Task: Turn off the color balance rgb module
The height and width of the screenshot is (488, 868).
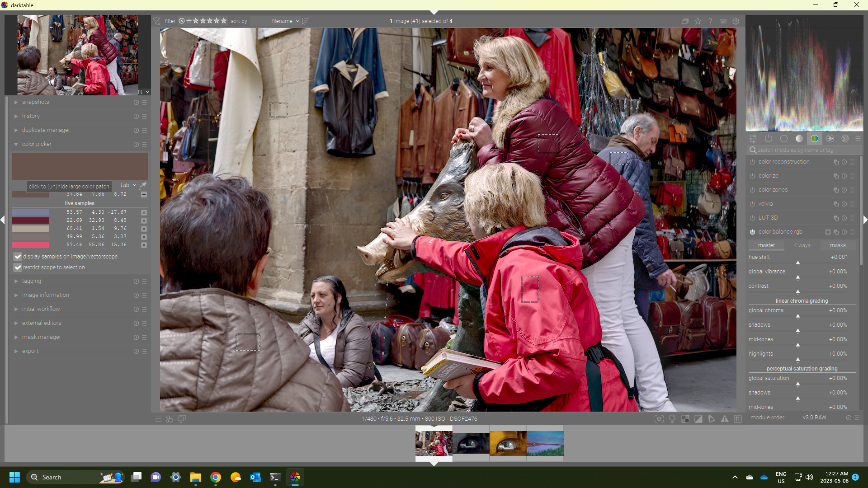Action: [752, 232]
